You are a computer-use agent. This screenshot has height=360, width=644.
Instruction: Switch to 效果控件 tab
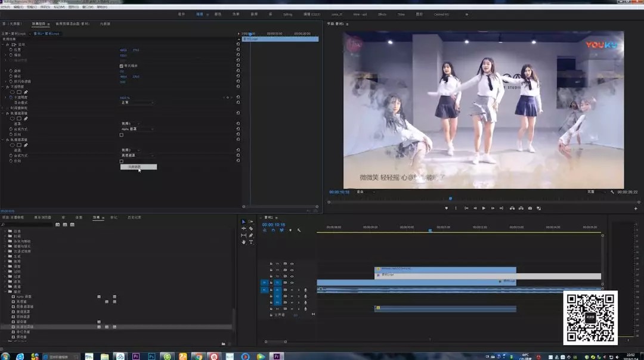click(39, 24)
